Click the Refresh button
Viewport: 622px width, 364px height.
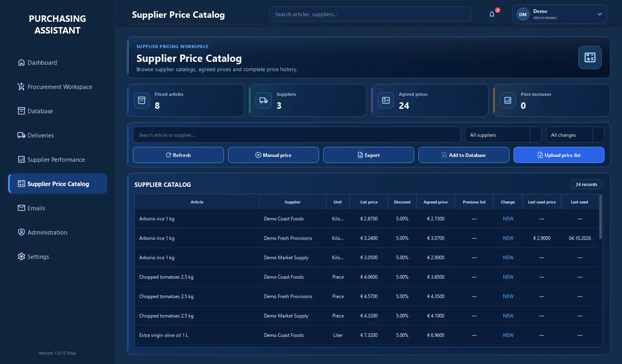178,155
